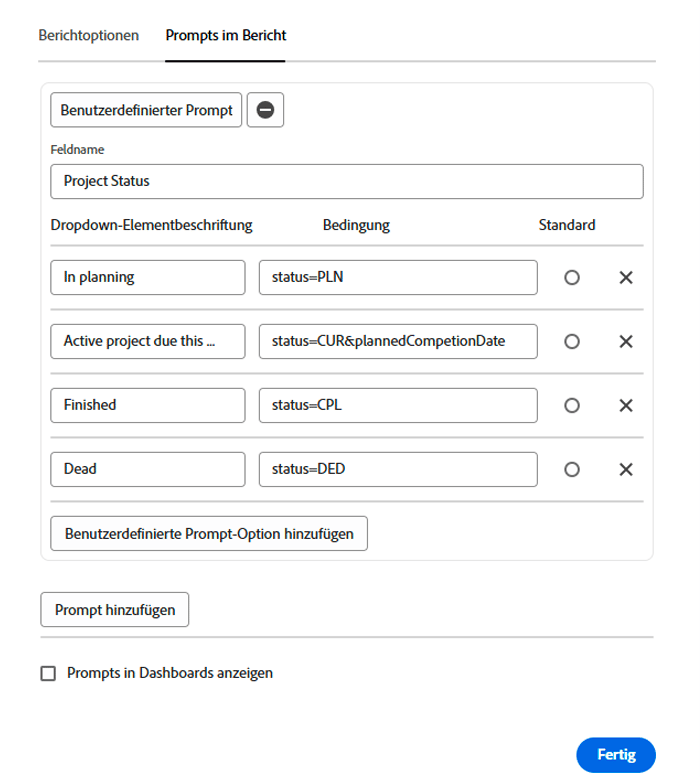The width and height of the screenshot is (700, 777).
Task: Click the minus icon to remove the prompt
Action: coord(265,110)
